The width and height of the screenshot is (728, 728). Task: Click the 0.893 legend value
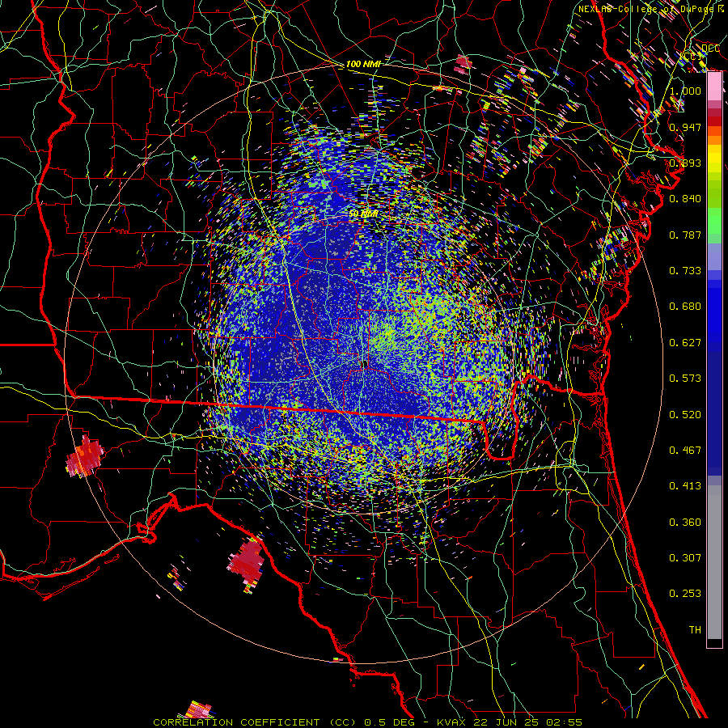coord(685,163)
